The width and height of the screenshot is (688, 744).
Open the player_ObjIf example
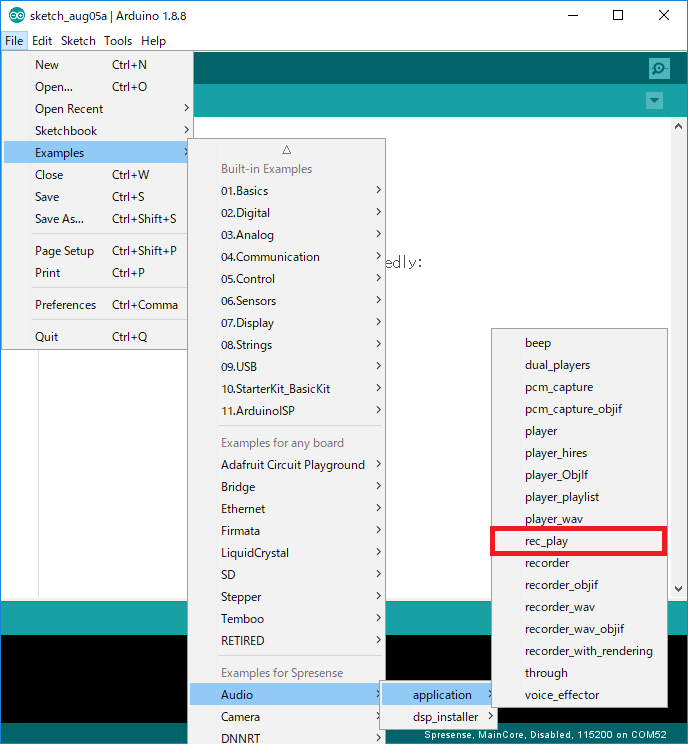tap(579, 474)
